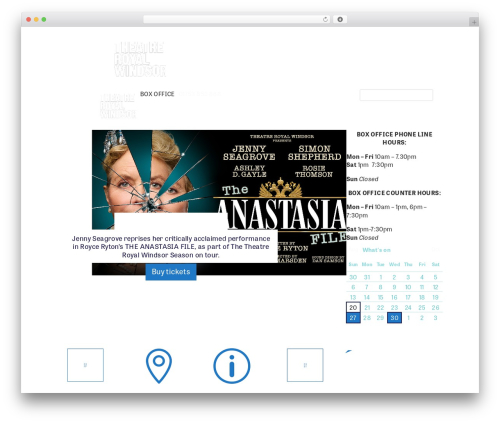Choose calendar date 21
The image size is (500, 423).
367,307
